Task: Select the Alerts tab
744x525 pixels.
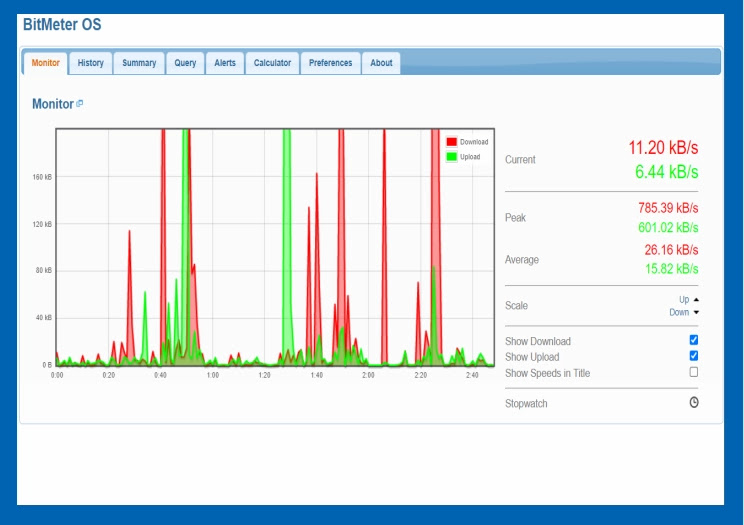Action: point(225,63)
